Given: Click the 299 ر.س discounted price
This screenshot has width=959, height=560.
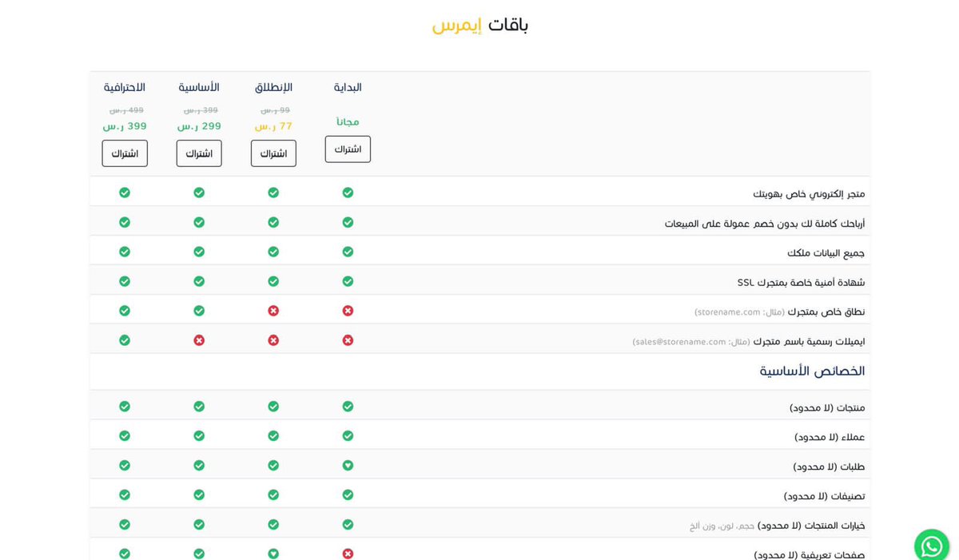Looking at the screenshot, I should tap(199, 126).
